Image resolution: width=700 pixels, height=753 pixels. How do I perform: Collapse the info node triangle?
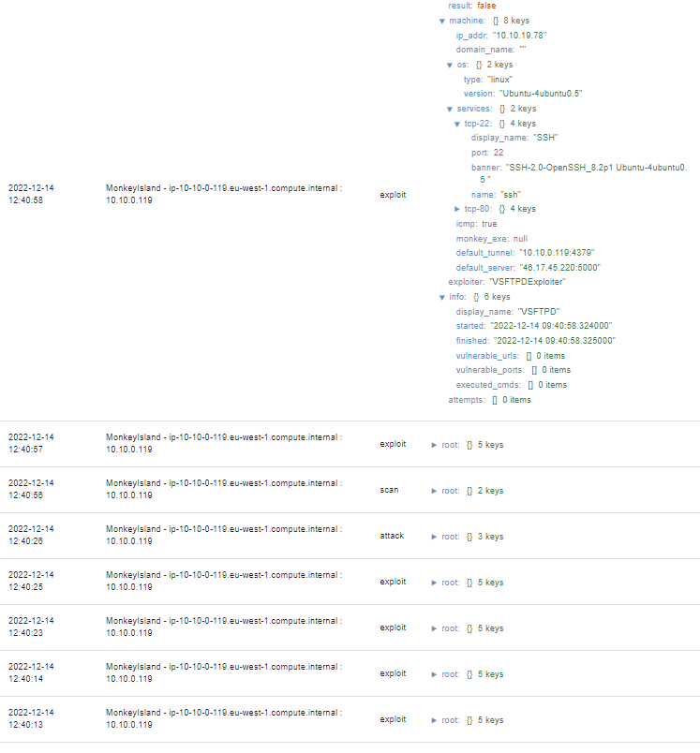[x=442, y=298]
